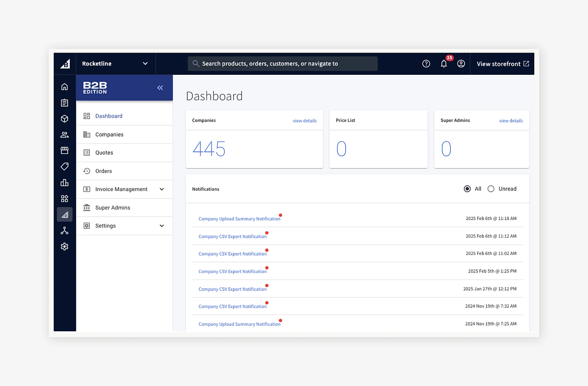Click the Notifications section title
Viewport: 588px width, 386px height.
[x=206, y=189]
